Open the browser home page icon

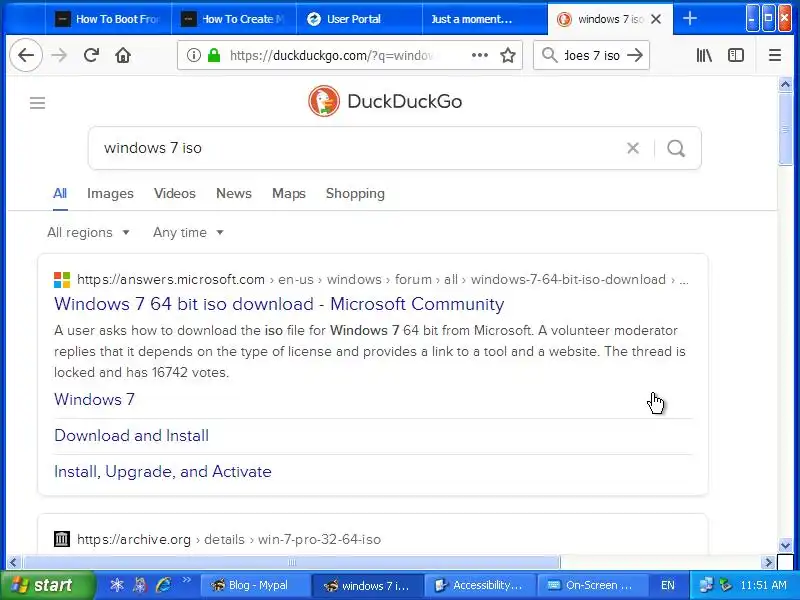[x=123, y=55]
